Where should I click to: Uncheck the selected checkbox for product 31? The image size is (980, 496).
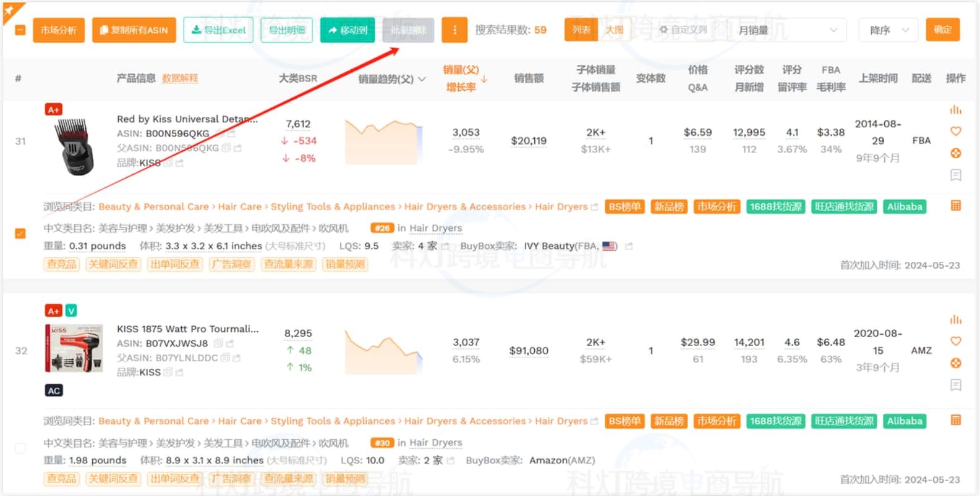[20, 233]
